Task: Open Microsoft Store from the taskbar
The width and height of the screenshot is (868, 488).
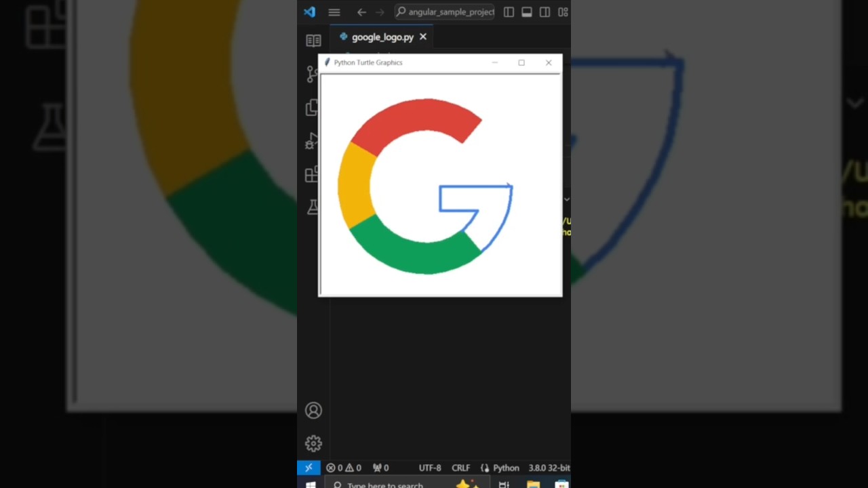Action: click(x=561, y=484)
